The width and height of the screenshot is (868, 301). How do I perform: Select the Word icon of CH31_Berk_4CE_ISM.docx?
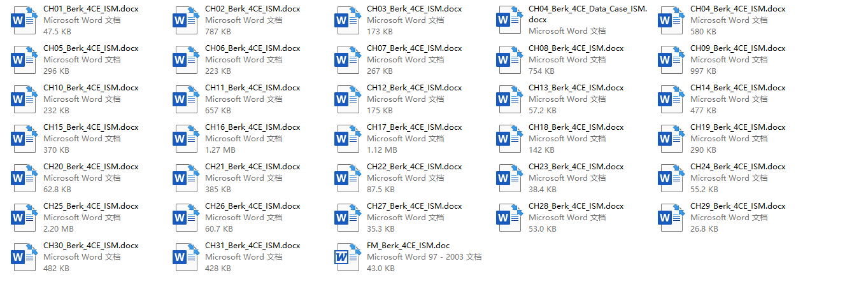(187, 257)
